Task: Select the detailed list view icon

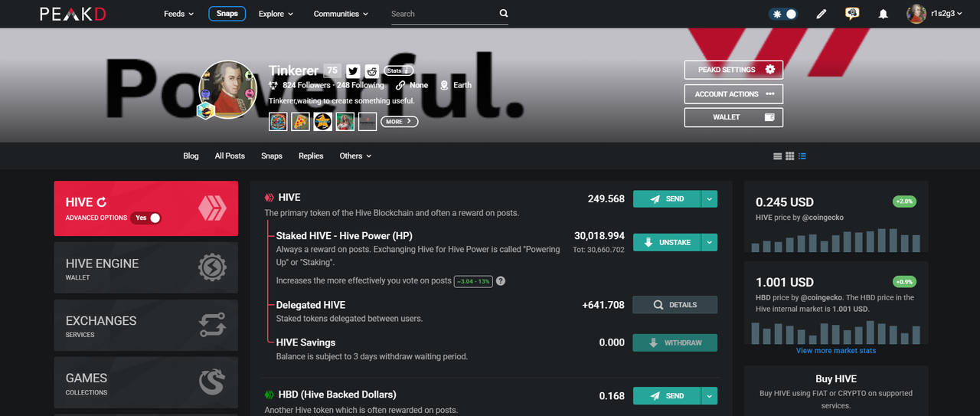Action: [802, 156]
